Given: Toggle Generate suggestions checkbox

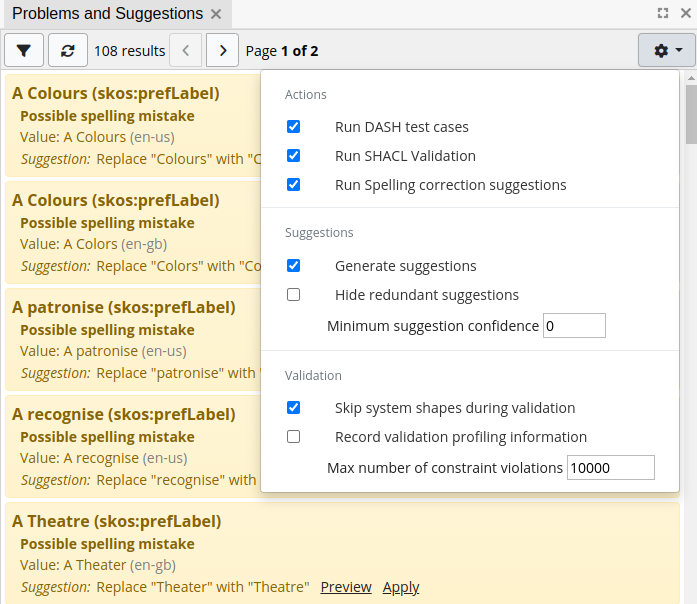Looking at the screenshot, I should coord(293,266).
